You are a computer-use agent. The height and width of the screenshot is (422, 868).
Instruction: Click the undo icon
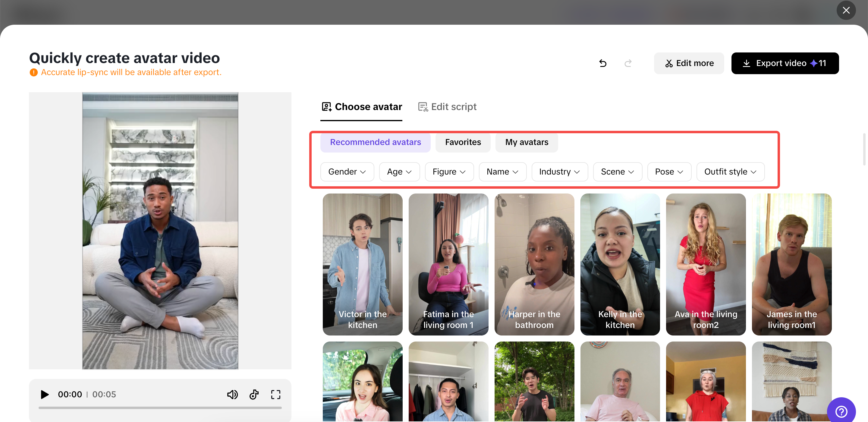[603, 63]
